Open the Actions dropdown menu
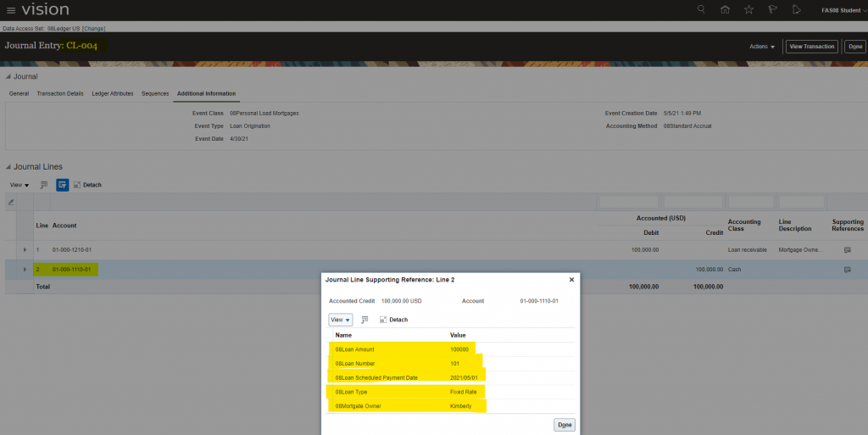Viewport: 868px width, 435px height. click(761, 47)
